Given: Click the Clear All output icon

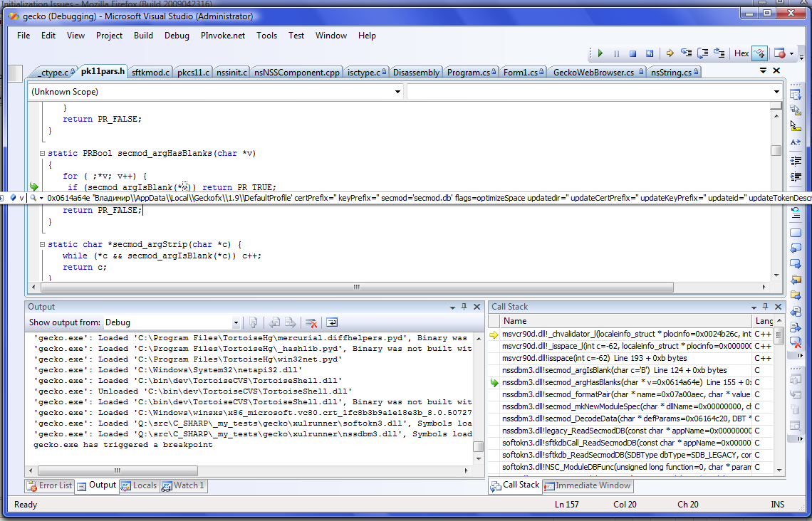Looking at the screenshot, I should (311, 323).
